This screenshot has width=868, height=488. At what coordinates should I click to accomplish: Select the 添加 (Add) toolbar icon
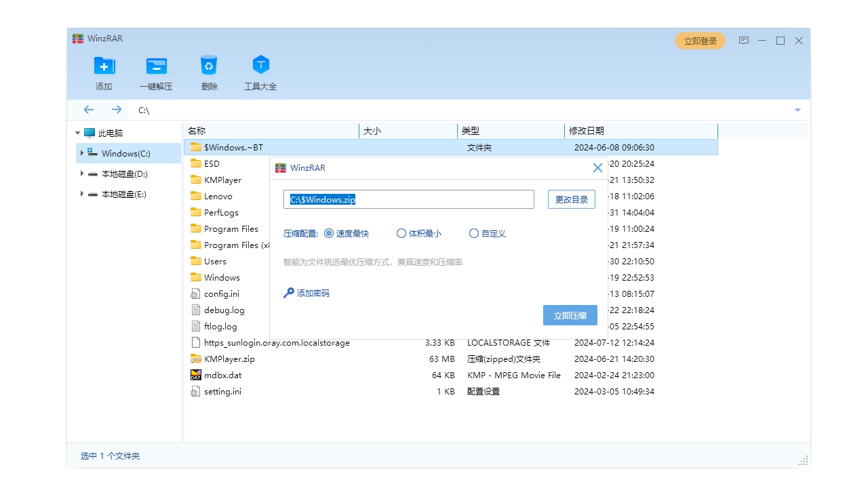tap(103, 72)
